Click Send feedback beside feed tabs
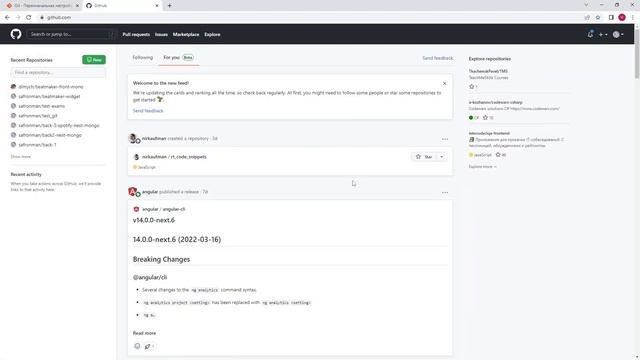Viewport: 640px width, 360px height. point(438,58)
